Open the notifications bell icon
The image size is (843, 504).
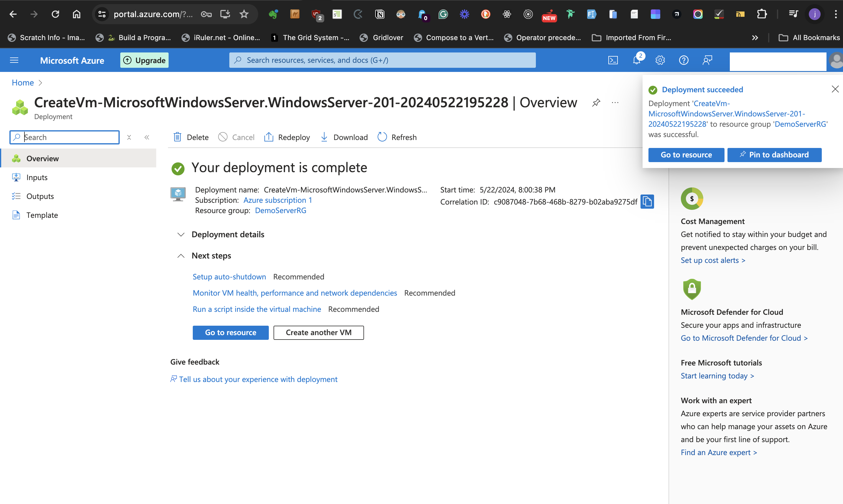point(636,60)
